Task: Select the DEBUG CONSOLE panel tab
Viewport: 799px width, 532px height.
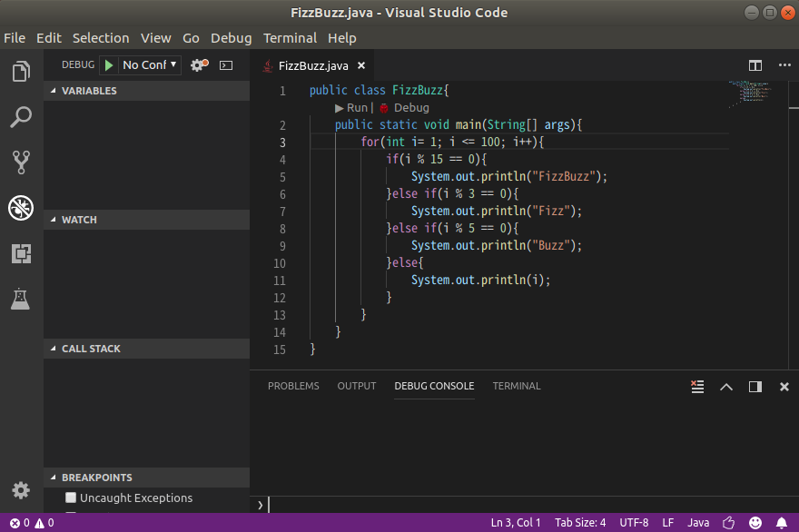Action: (x=434, y=386)
